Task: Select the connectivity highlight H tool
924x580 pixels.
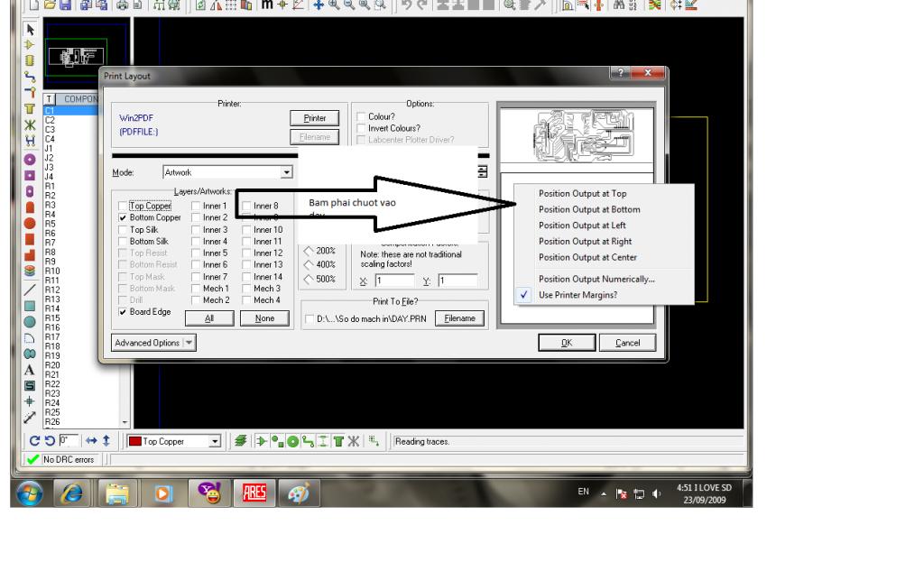Action: click(x=30, y=141)
